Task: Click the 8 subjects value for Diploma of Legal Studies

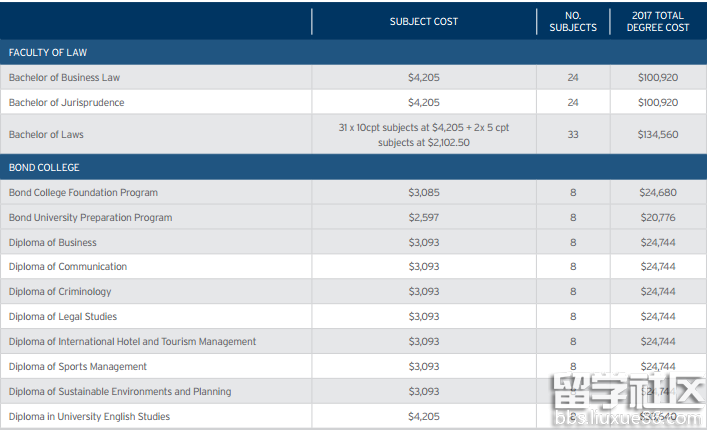Action: [573, 317]
